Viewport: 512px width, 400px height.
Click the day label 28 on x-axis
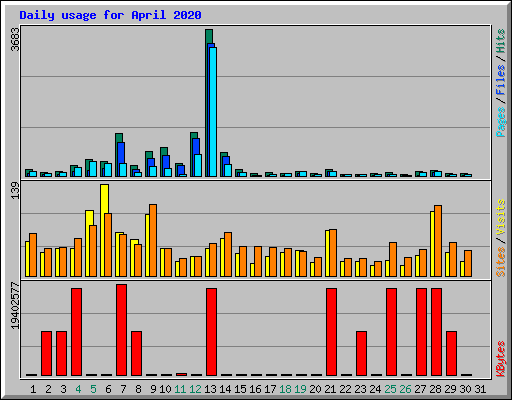point(435,389)
